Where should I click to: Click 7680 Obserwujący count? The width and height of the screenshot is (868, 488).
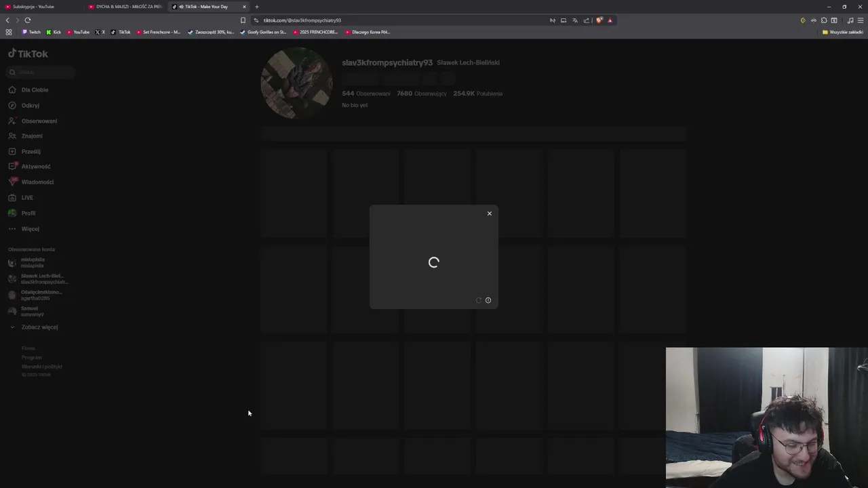point(422,94)
